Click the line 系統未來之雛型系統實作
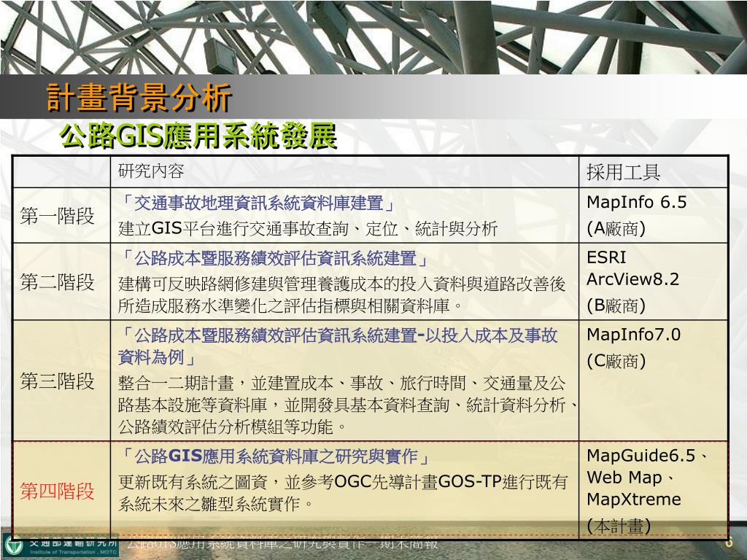Screen dimensions: 747x560 (216, 504)
